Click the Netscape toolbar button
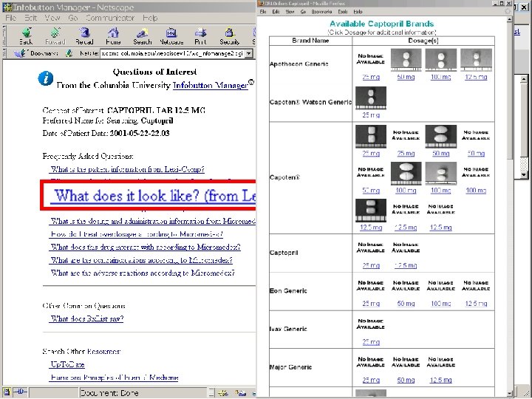This screenshot has width=532, height=399. [171, 36]
